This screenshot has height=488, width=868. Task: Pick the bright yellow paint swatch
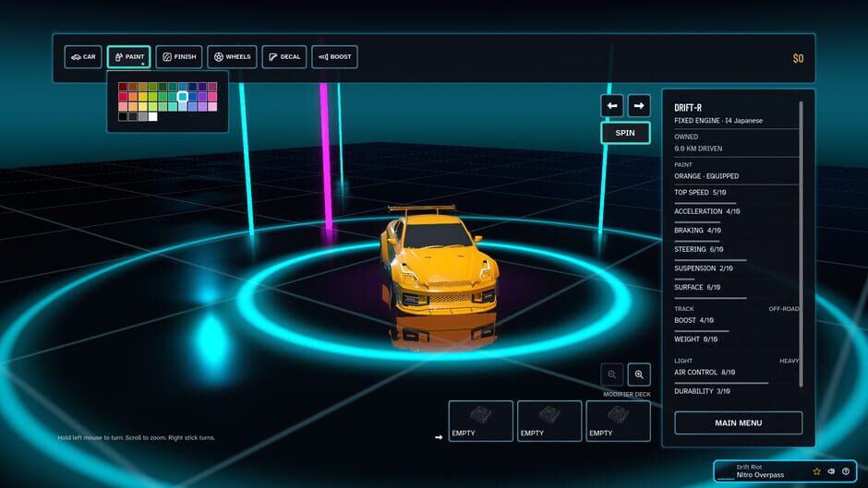143,97
